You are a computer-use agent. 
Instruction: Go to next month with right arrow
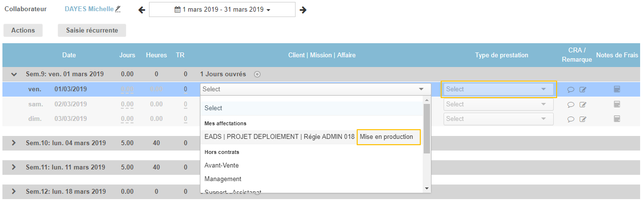303,10
